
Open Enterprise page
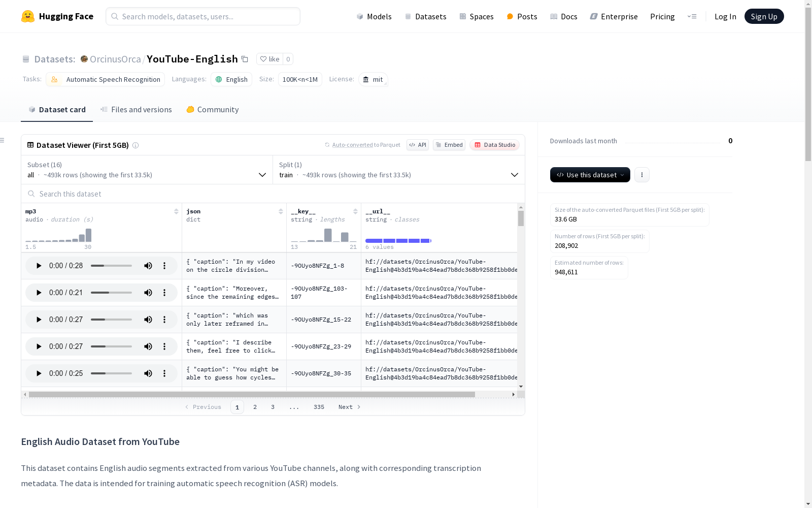pos(614,16)
